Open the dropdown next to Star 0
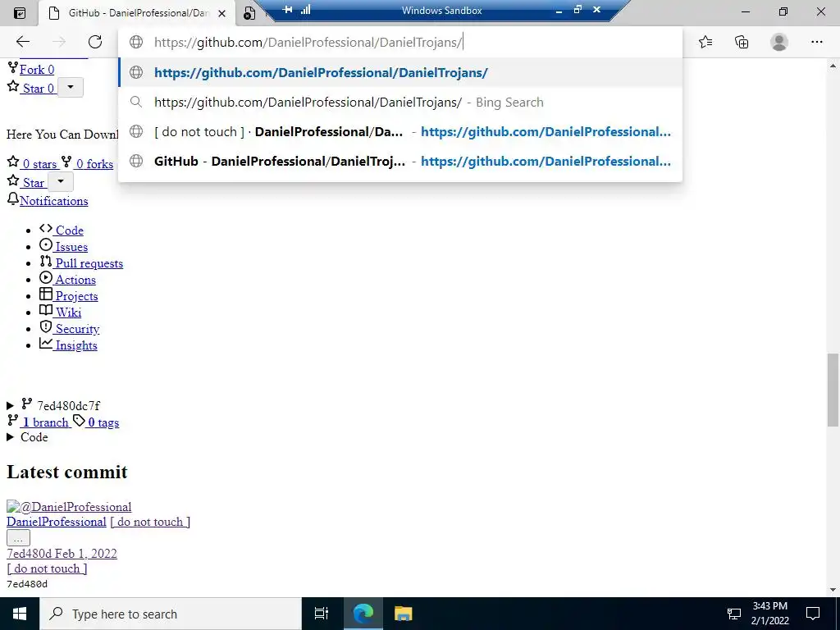The width and height of the screenshot is (840, 630). coord(71,87)
